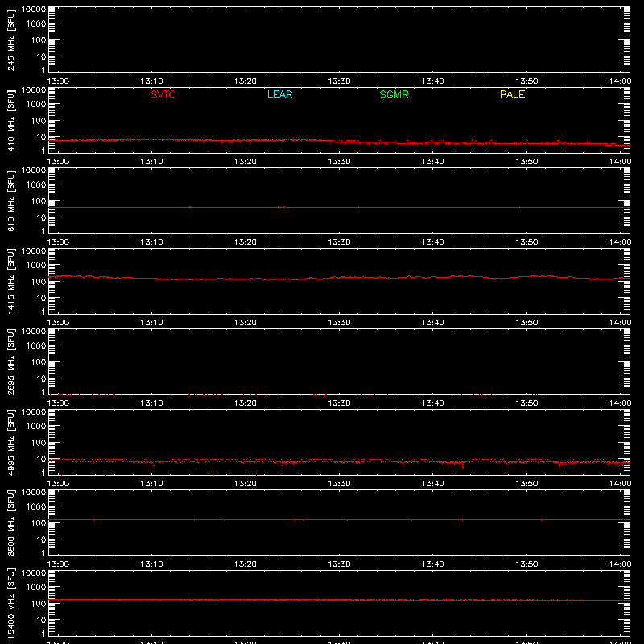Click the 100 y-axis value of 1415 MHz panel
The image size is (644, 644).
pos(39,282)
